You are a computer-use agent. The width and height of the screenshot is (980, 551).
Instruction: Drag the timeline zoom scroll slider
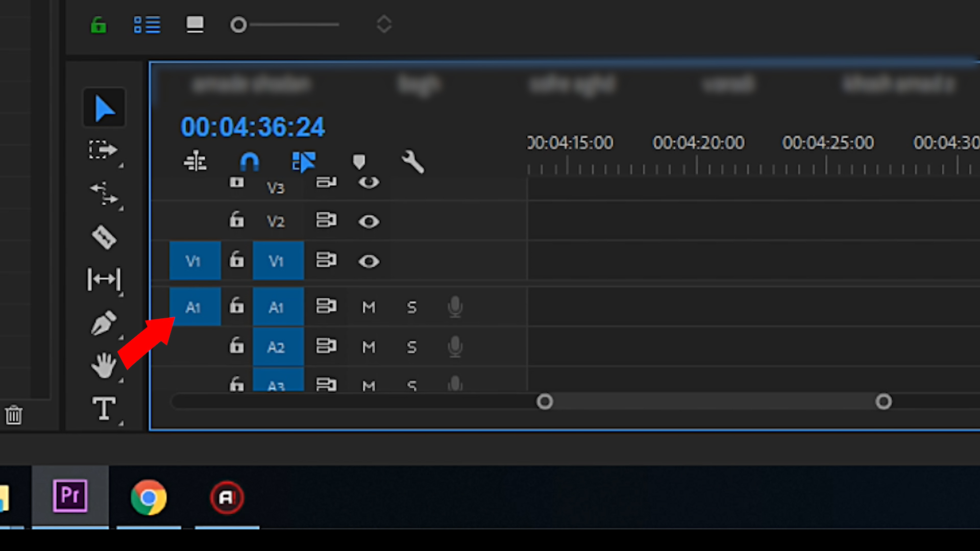click(x=714, y=402)
